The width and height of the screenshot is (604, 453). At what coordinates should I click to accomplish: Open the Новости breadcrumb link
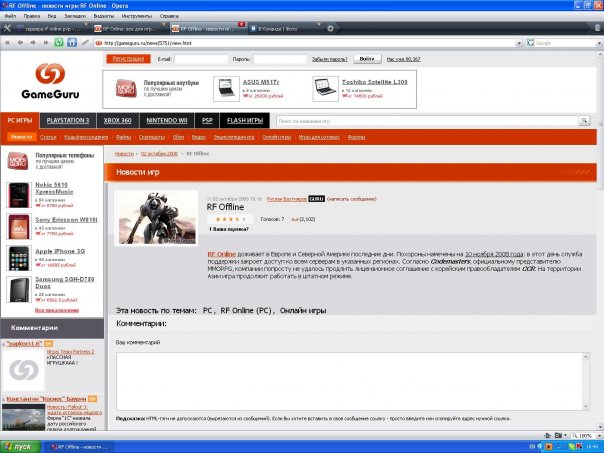pyautogui.click(x=124, y=154)
